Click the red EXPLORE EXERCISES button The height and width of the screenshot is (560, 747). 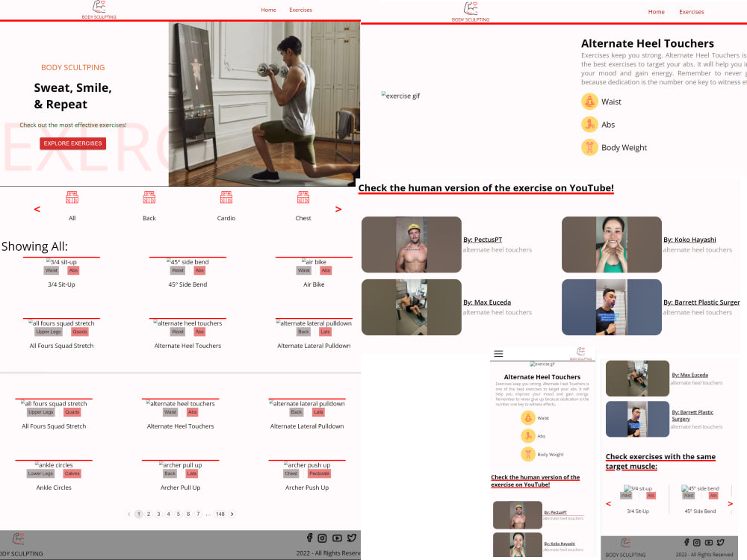(x=73, y=143)
